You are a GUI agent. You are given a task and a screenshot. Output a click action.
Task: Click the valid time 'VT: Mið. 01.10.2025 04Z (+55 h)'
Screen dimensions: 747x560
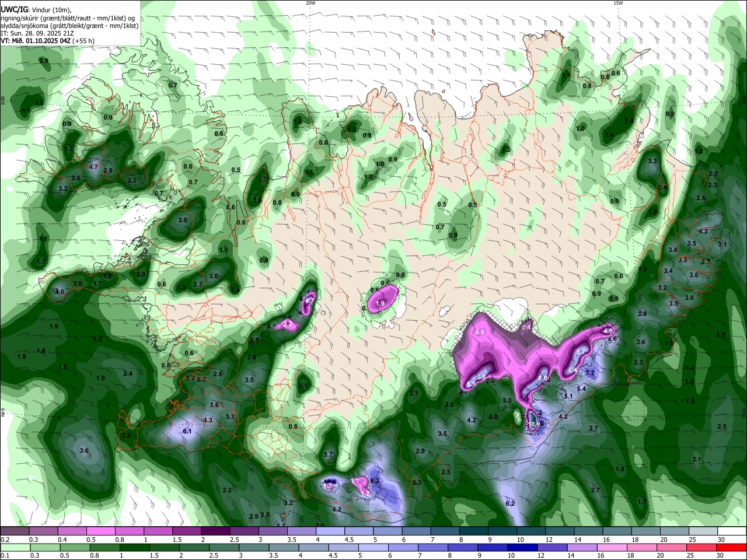coord(47,41)
